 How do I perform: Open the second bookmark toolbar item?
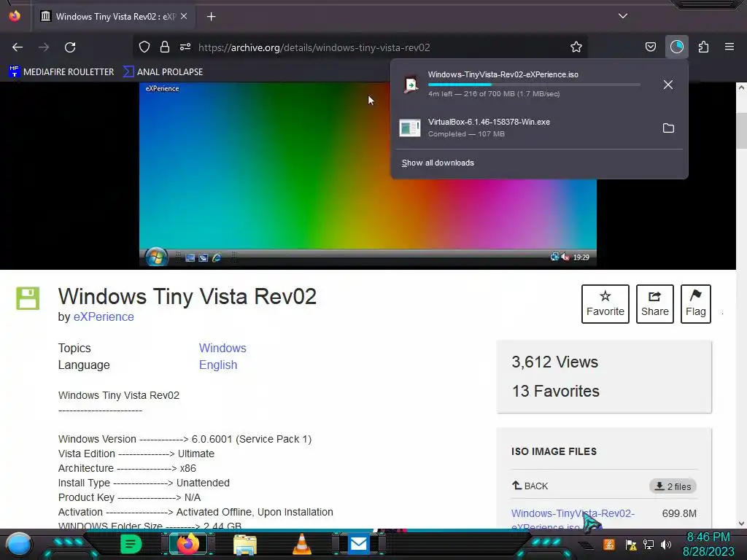click(163, 72)
